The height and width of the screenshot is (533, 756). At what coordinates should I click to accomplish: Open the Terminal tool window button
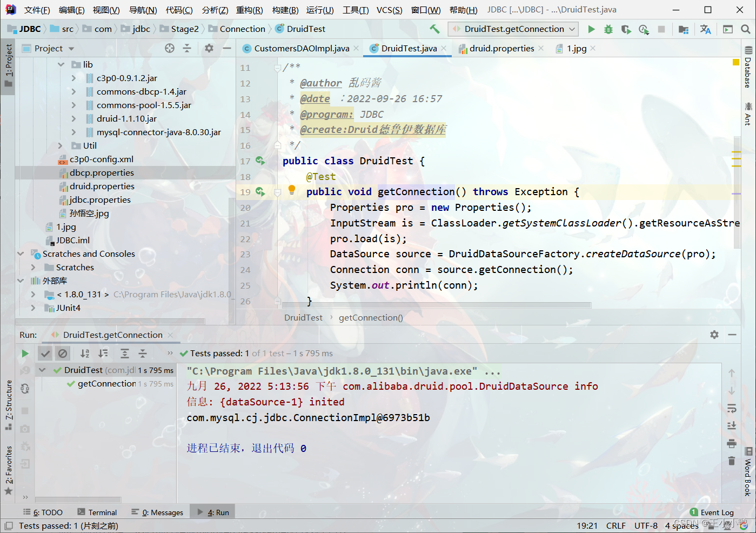pyautogui.click(x=97, y=512)
